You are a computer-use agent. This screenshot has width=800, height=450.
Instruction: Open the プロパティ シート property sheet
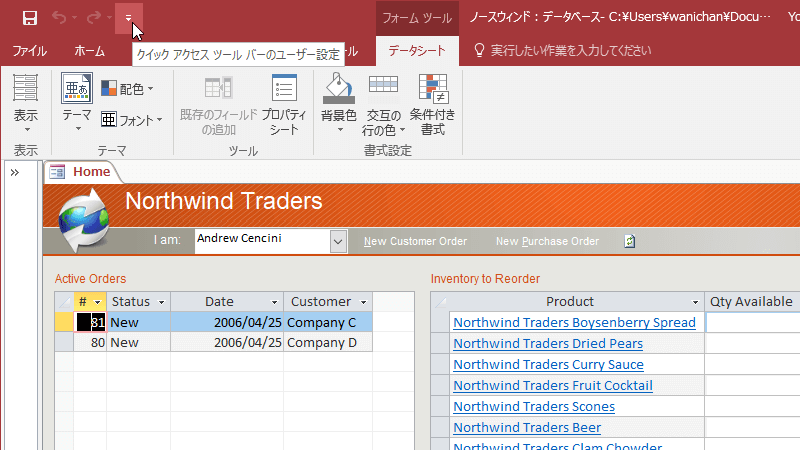pyautogui.click(x=284, y=105)
